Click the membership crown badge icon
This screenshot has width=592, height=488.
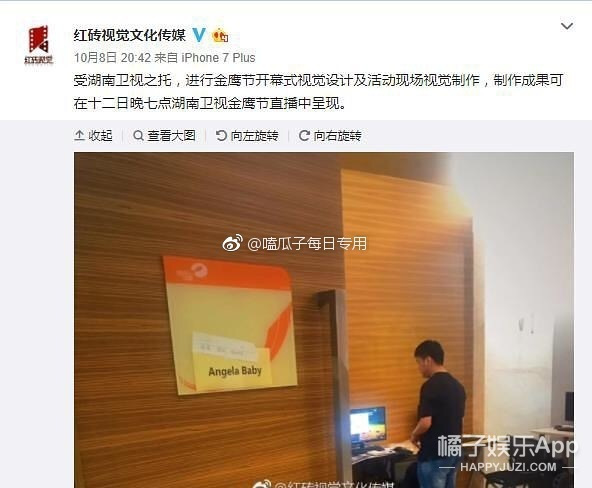(220, 35)
